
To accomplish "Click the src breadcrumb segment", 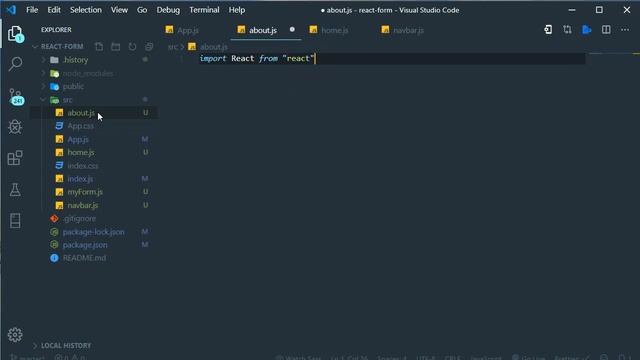I will click(x=172, y=47).
